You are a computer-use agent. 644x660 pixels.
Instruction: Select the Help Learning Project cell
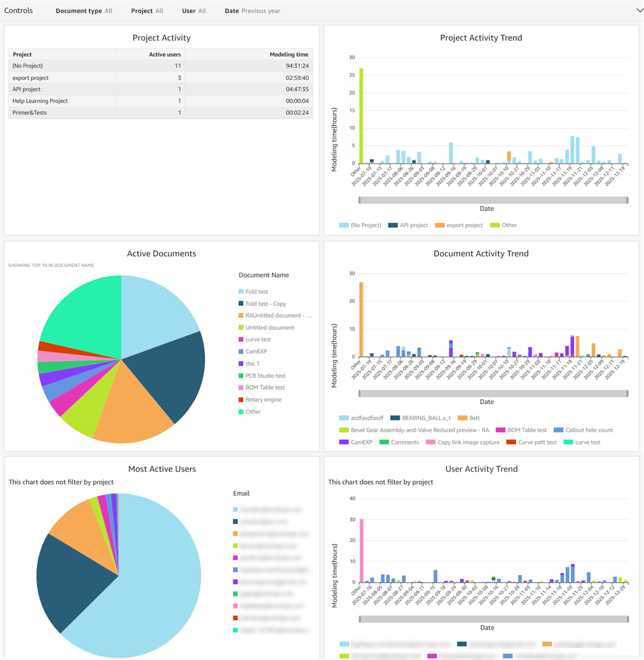40,101
